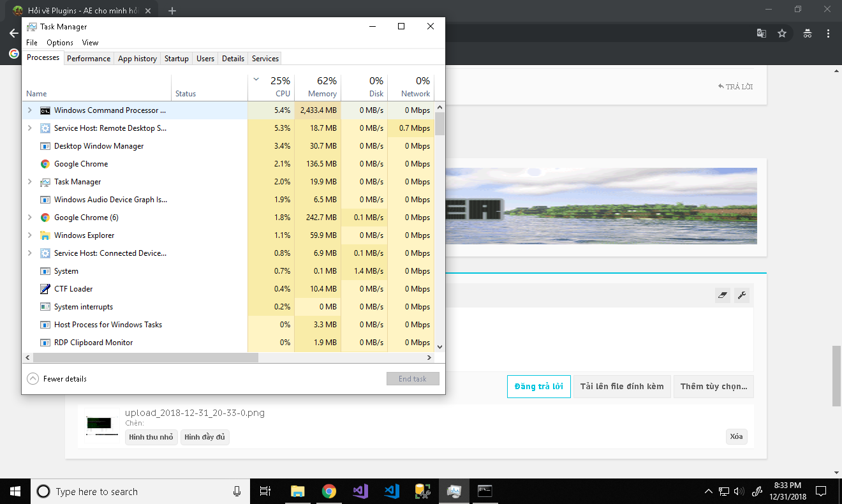
Task: Switch to the App history tab
Action: (137, 59)
